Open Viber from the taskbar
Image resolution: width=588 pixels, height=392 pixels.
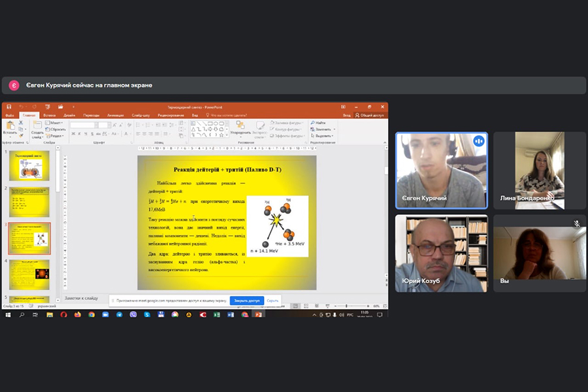tap(133, 315)
